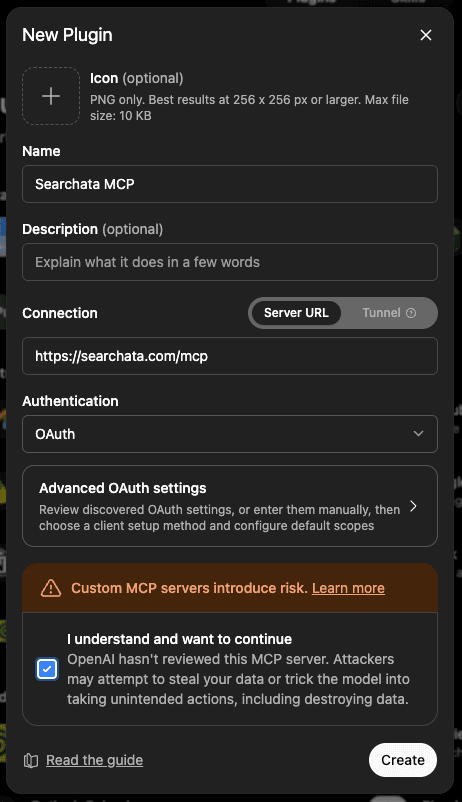Open Learn more about MCP risk
The width and height of the screenshot is (462, 802).
[348, 588]
